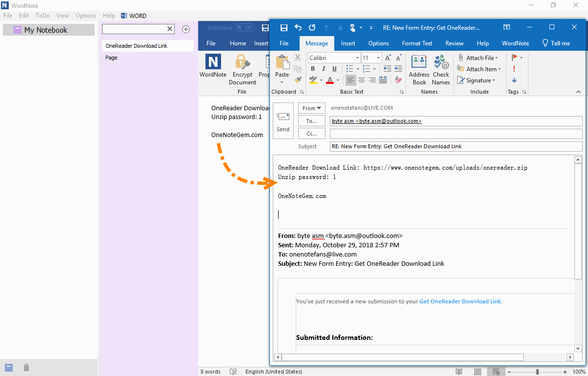Switch Word to Print Layout view
Viewport: 588px width, 376px height.
click(478, 372)
